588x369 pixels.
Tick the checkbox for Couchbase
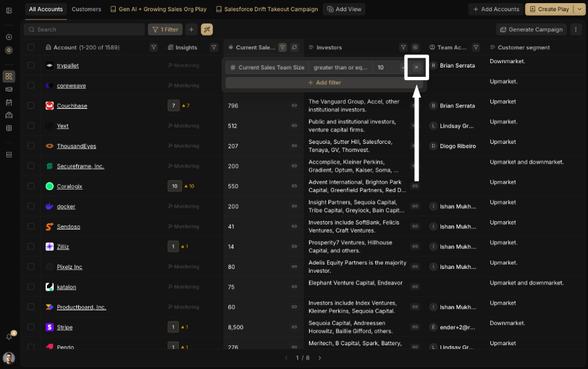31,106
